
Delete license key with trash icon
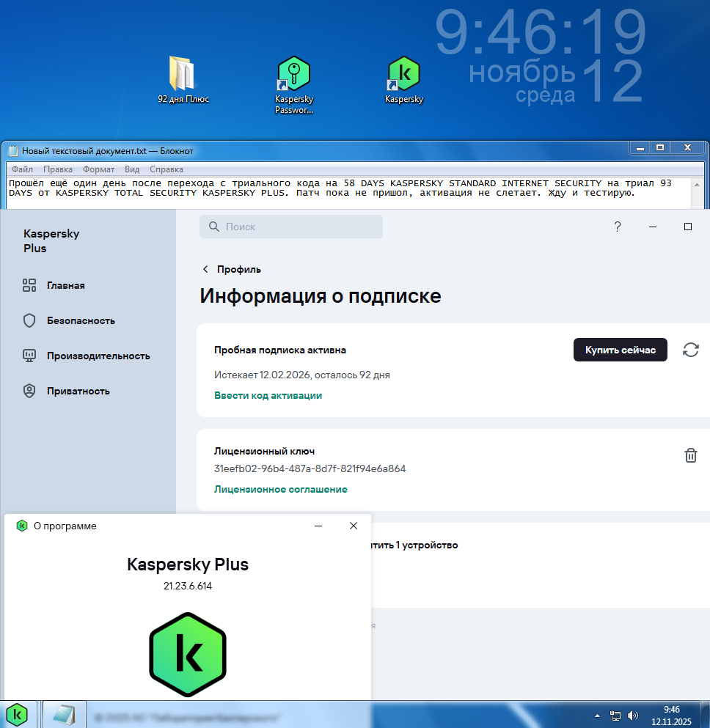(x=691, y=455)
